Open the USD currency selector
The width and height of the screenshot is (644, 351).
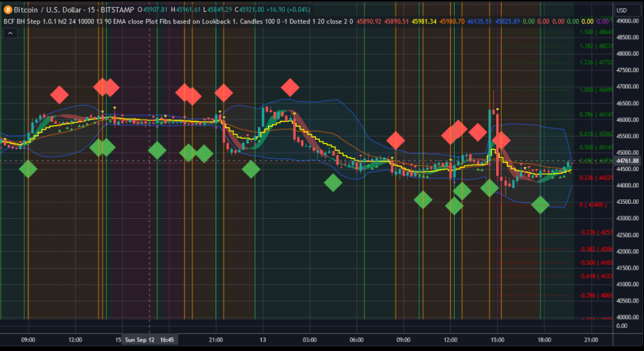click(x=622, y=10)
